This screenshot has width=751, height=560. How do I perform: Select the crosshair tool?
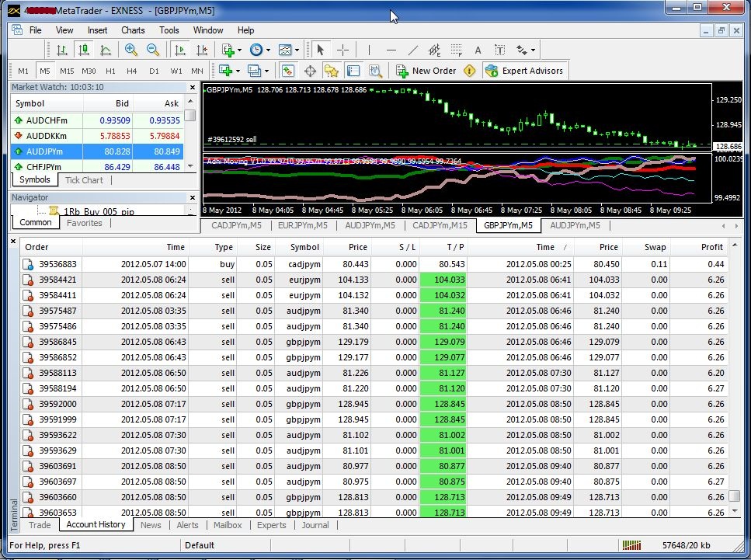tap(342, 50)
